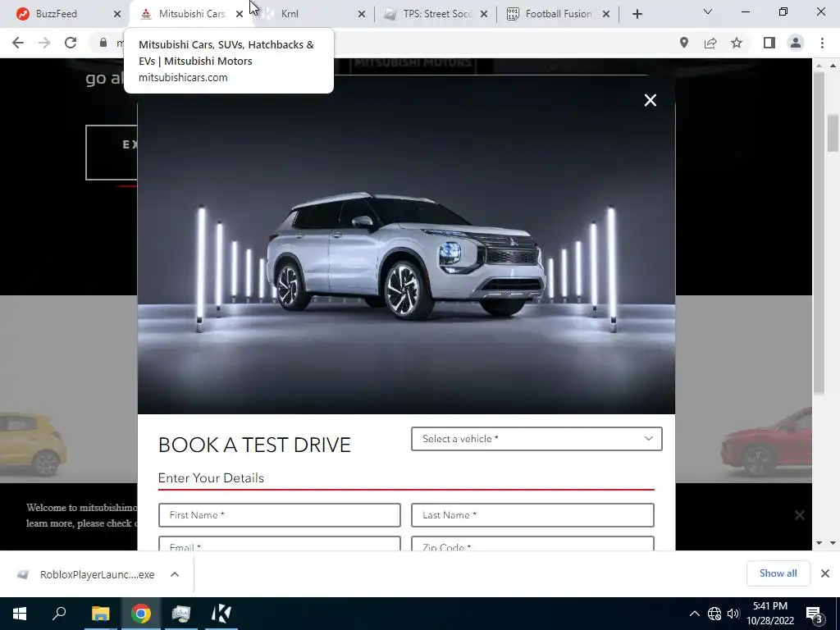The height and width of the screenshot is (630, 840).
Task: Close the Krnl tab
Action: tap(362, 14)
